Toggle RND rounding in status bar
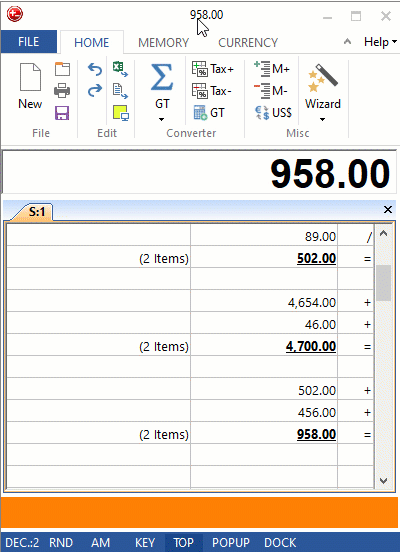This screenshot has width=400, height=552. coord(61,542)
